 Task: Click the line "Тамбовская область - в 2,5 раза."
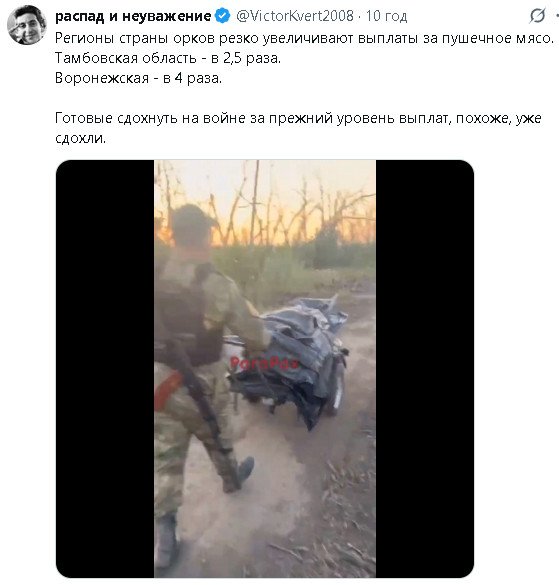[x=168, y=58]
